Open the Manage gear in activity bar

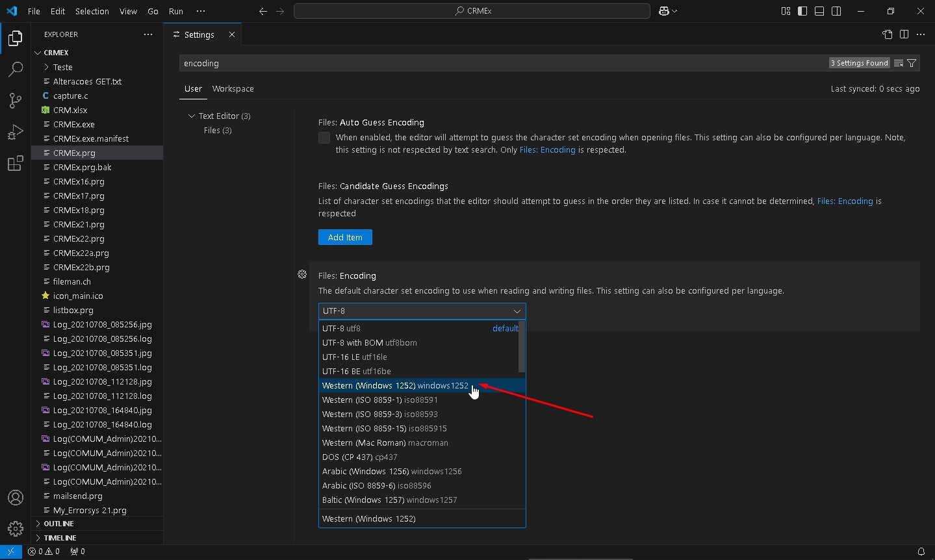tap(15, 528)
